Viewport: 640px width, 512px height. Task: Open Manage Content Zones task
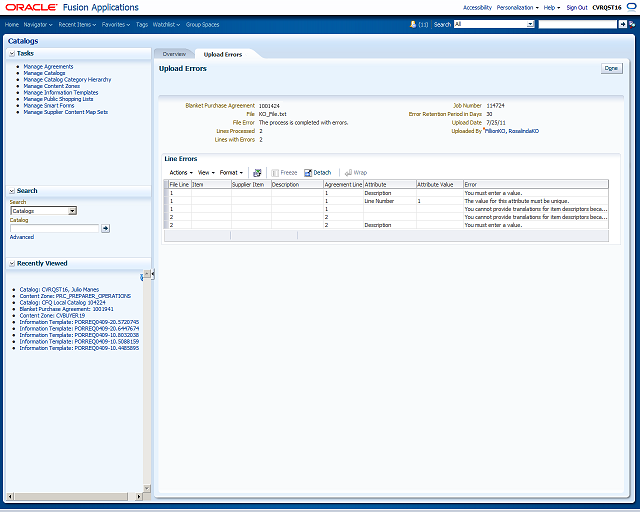click(x=51, y=86)
